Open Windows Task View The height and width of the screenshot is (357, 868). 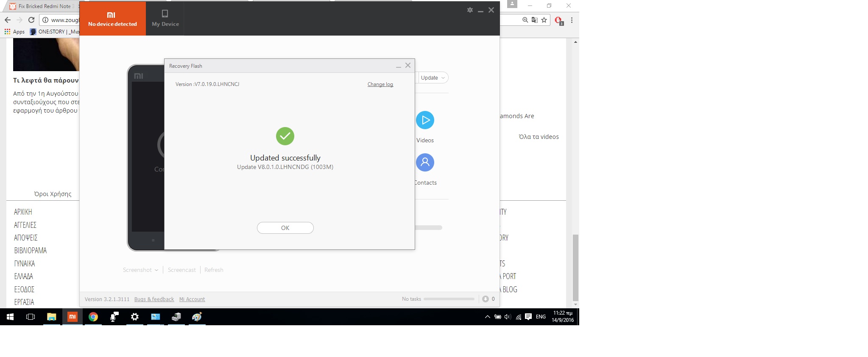tap(31, 317)
